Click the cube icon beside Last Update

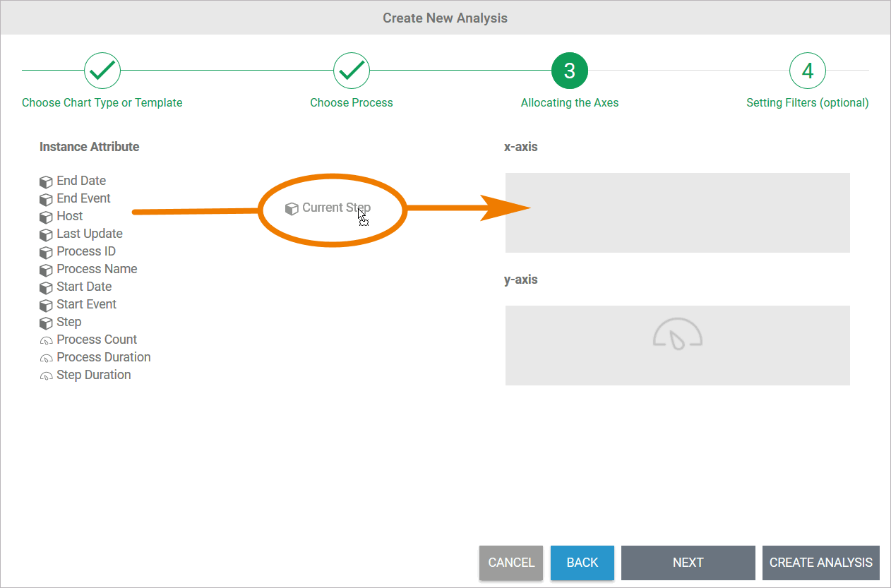(47, 234)
